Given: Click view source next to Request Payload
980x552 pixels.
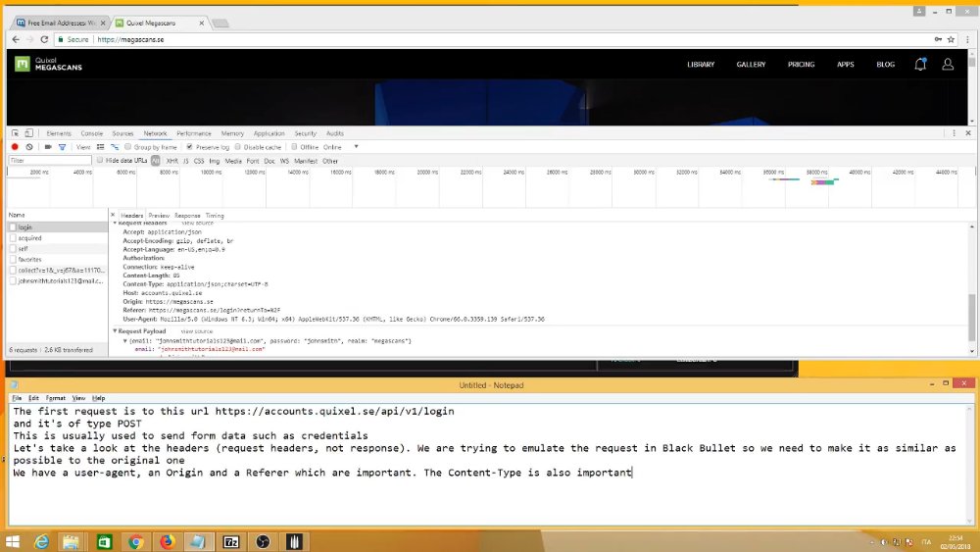Looking at the screenshot, I should coord(197,331).
